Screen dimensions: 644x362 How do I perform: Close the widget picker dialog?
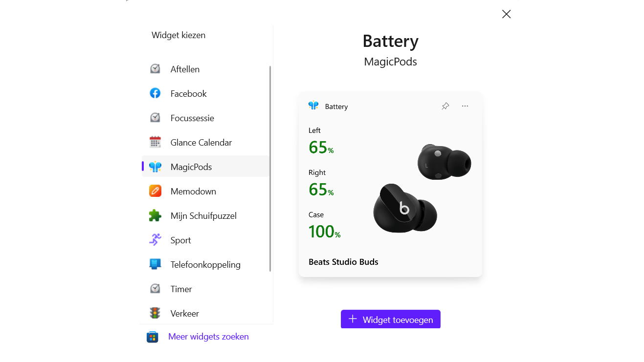click(x=506, y=14)
